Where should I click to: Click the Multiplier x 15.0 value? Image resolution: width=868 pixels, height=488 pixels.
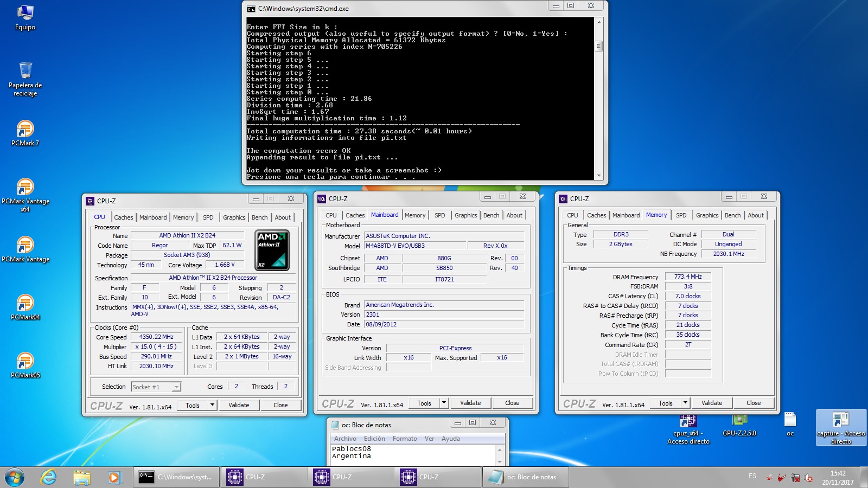click(x=156, y=347)
